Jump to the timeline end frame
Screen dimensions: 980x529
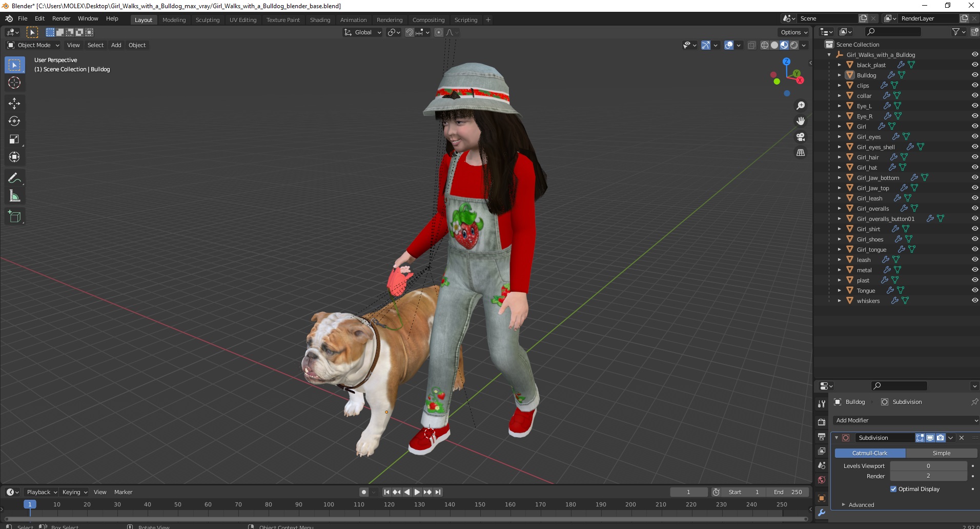pos(438,492)
